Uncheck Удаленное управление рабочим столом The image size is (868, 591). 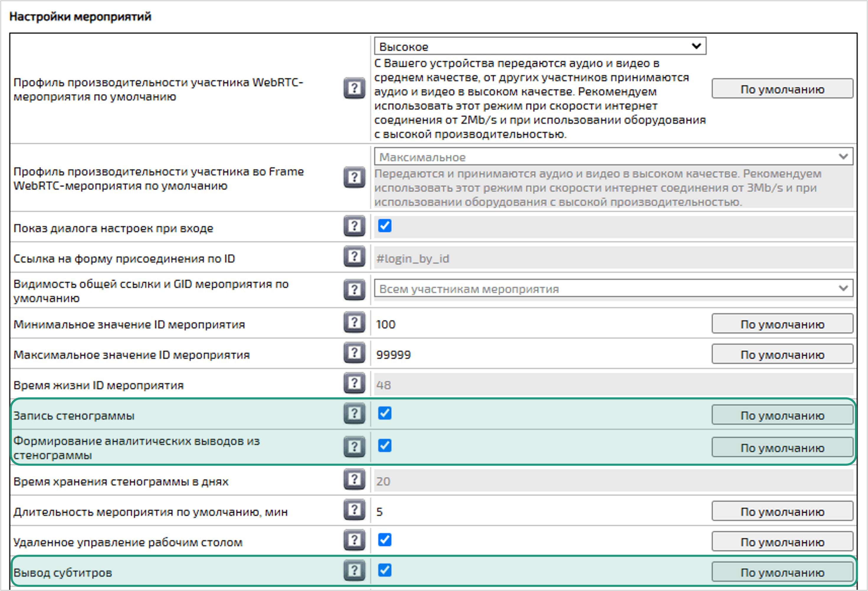[384, 540]
